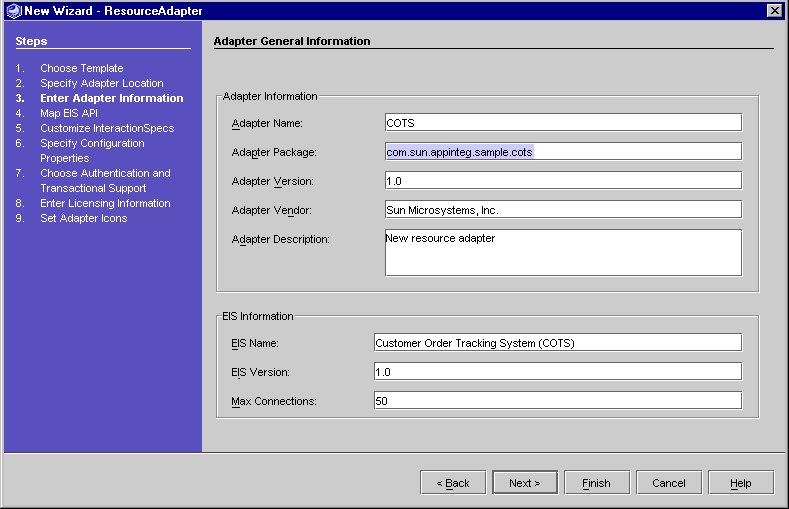Click the Adapter Version field
The width and height of the screenshot is (789, 509).
click(x=563, y=181)
